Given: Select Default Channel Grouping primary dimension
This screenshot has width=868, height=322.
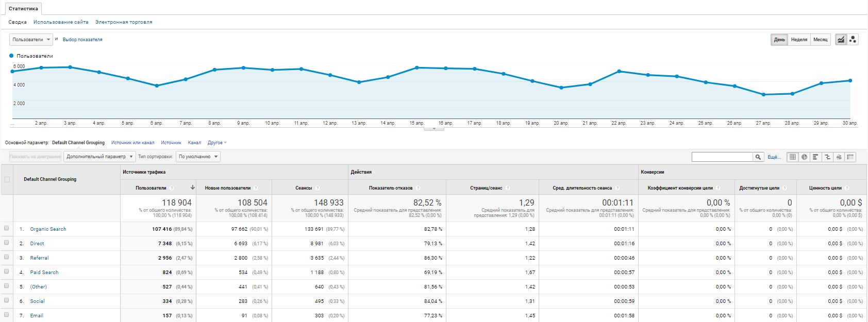Looking at the screenshot, I should [x=78, y=143].
